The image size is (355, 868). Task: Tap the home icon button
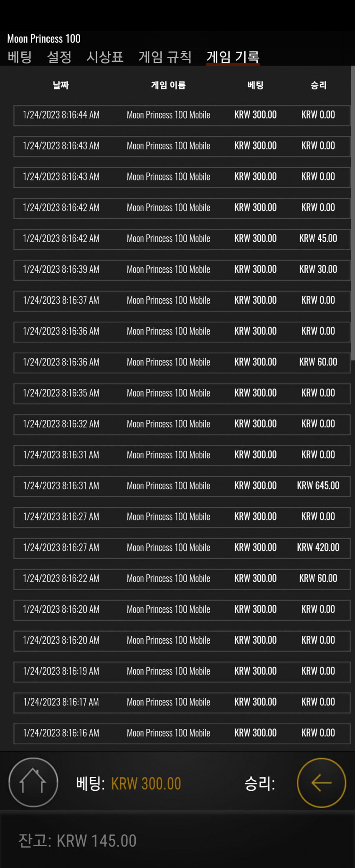(33, 782)
